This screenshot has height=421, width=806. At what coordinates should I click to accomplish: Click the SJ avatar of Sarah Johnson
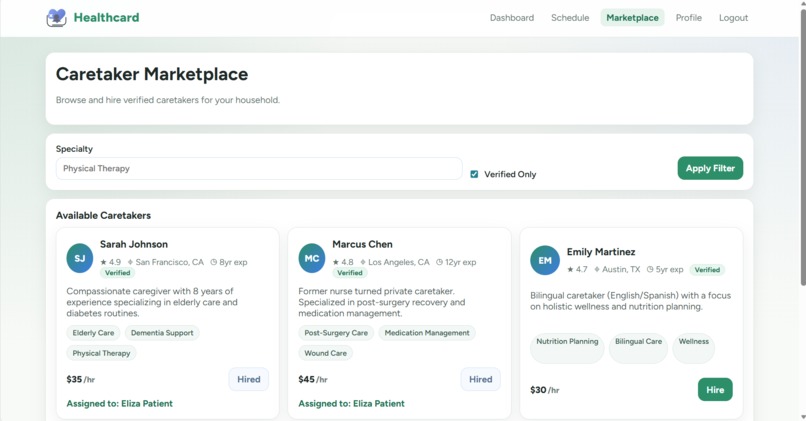tap(80, 259)
